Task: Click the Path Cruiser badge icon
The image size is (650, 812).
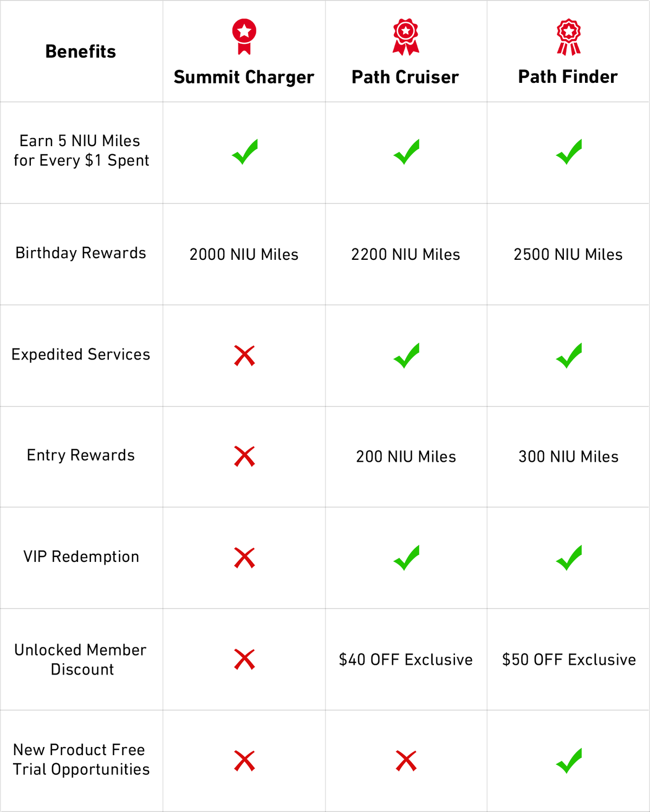Action: (406, 37)
